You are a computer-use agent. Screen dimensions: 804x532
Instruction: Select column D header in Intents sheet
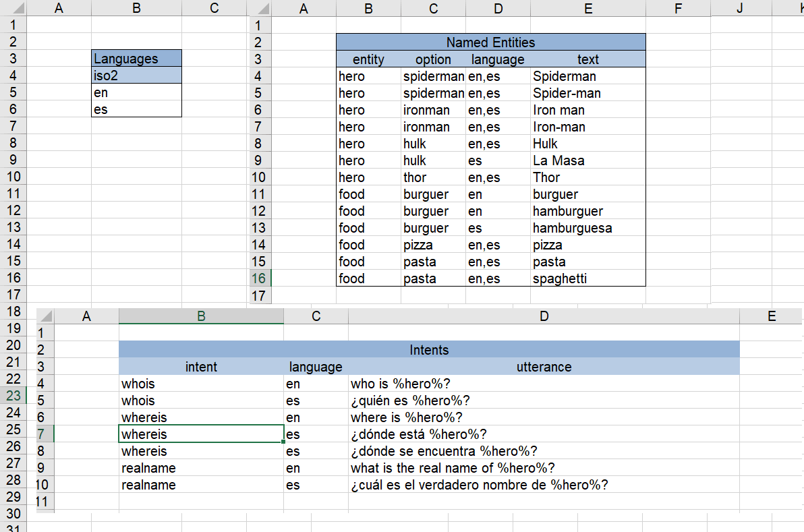pyautogui.click(x=544, y=316)
